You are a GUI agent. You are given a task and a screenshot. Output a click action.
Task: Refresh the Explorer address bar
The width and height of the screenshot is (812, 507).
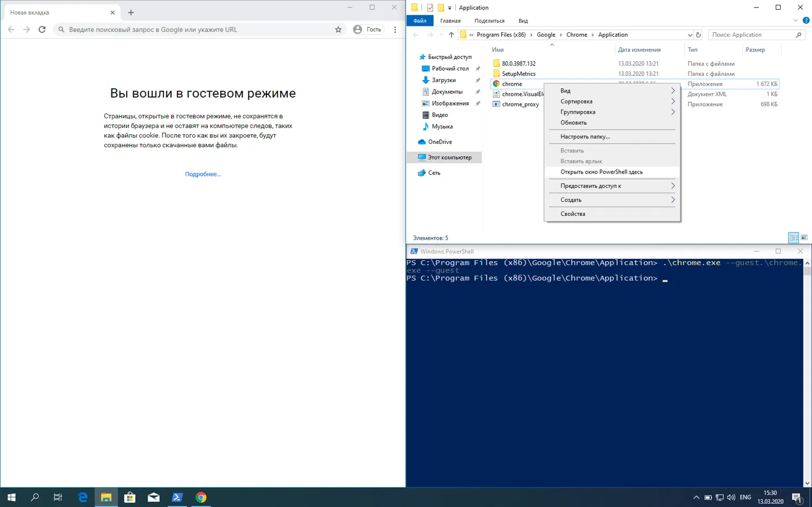[698, 35]
